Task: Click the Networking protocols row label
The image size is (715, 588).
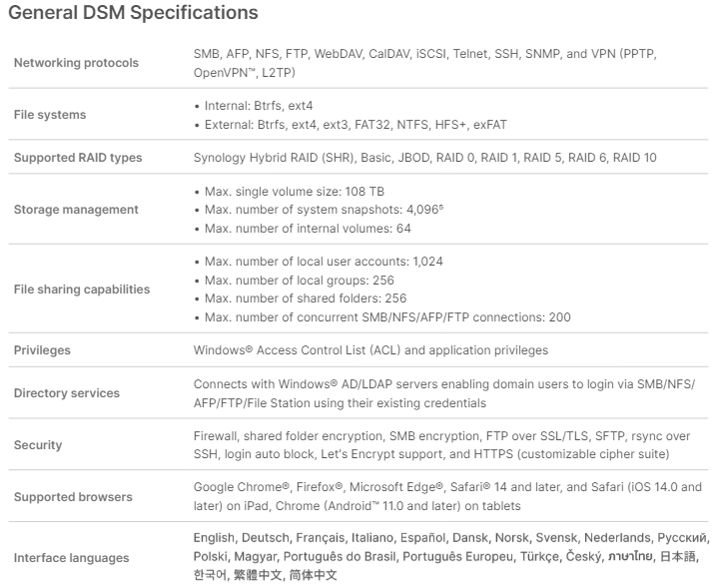Action: pyautogui.click(x=76, y=63)
